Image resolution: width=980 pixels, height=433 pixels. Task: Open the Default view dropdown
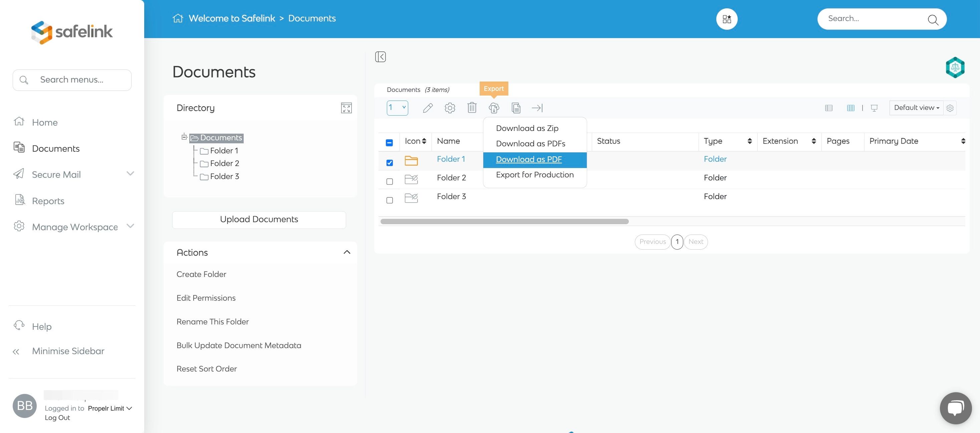click(x=916, y=108)
